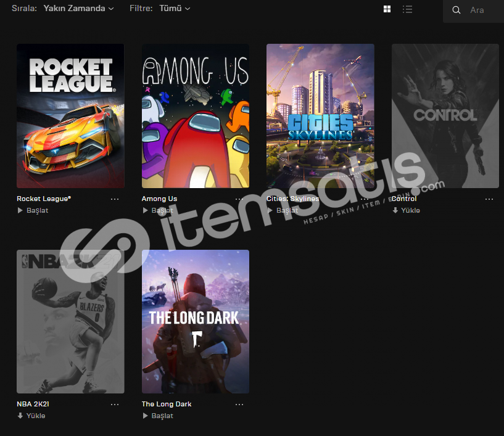
Task: Open Rocket League cover thumbnail
Action: (x=70, y=116)
